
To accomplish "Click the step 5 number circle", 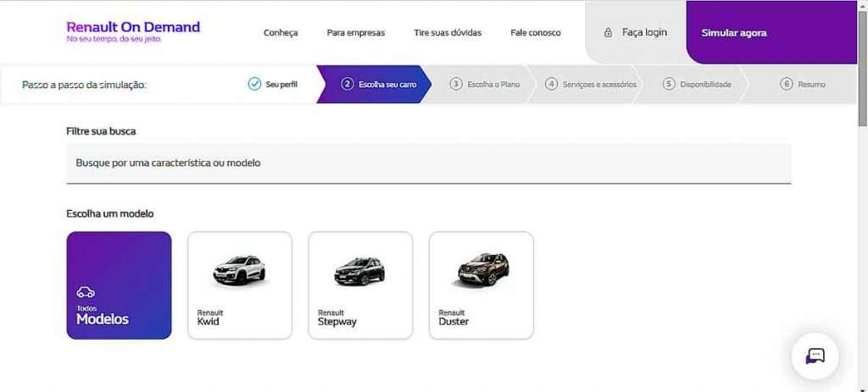I will click(669, 84).
